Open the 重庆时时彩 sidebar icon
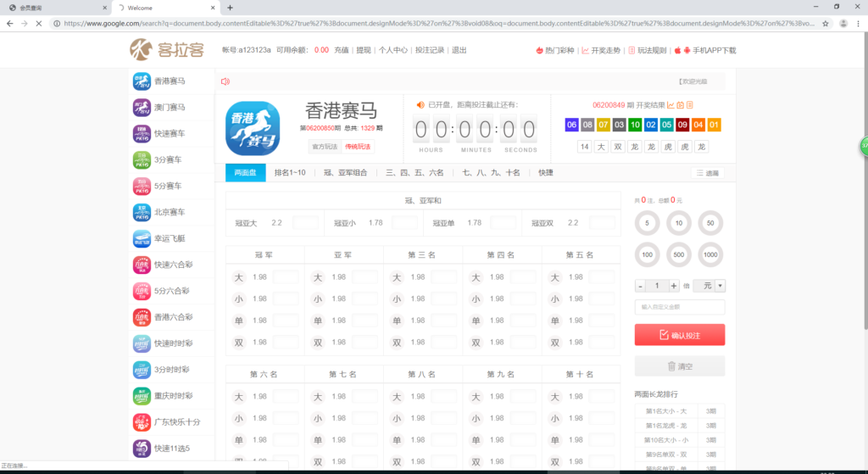868x474 pixels. (142, 396)
